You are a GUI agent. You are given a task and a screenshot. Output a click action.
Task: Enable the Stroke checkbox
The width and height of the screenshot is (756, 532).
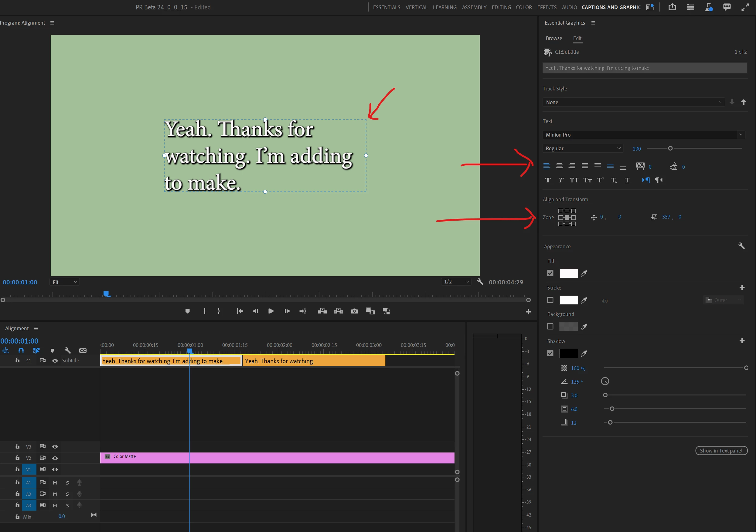[x=550, y=300]
